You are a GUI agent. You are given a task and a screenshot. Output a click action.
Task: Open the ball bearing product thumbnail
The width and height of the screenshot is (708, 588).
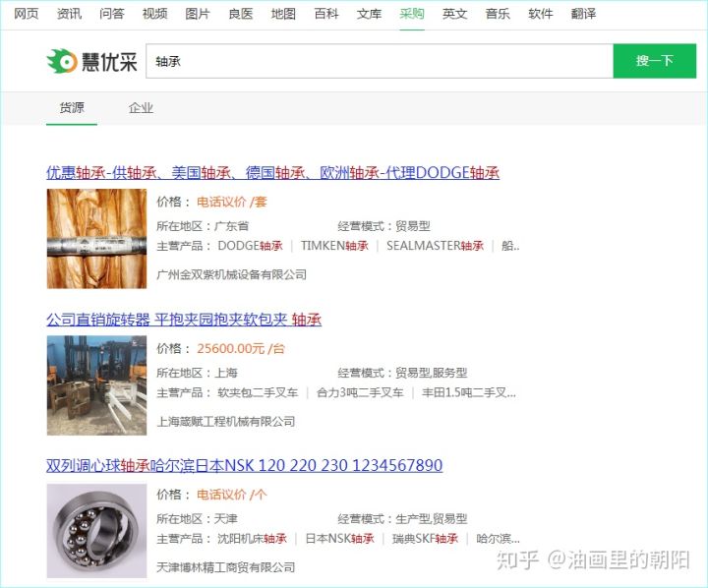[x=96, y=531]
